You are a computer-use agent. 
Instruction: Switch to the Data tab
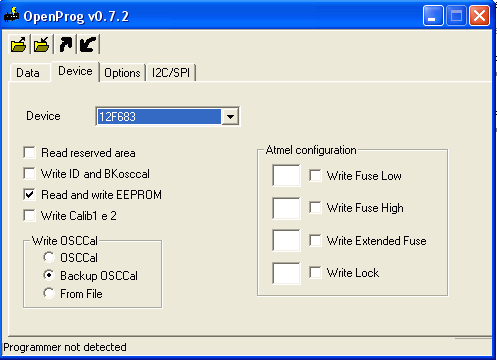coord(28,73)
